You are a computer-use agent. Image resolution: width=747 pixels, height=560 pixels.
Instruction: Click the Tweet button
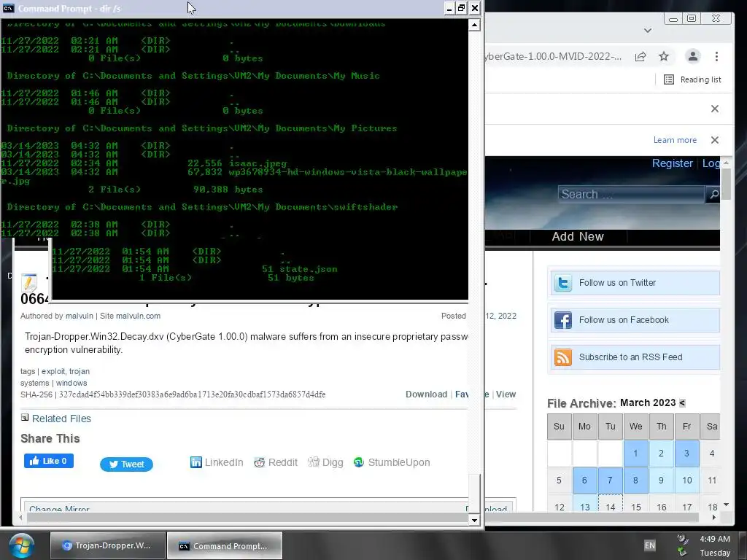[x=126, y=464]
